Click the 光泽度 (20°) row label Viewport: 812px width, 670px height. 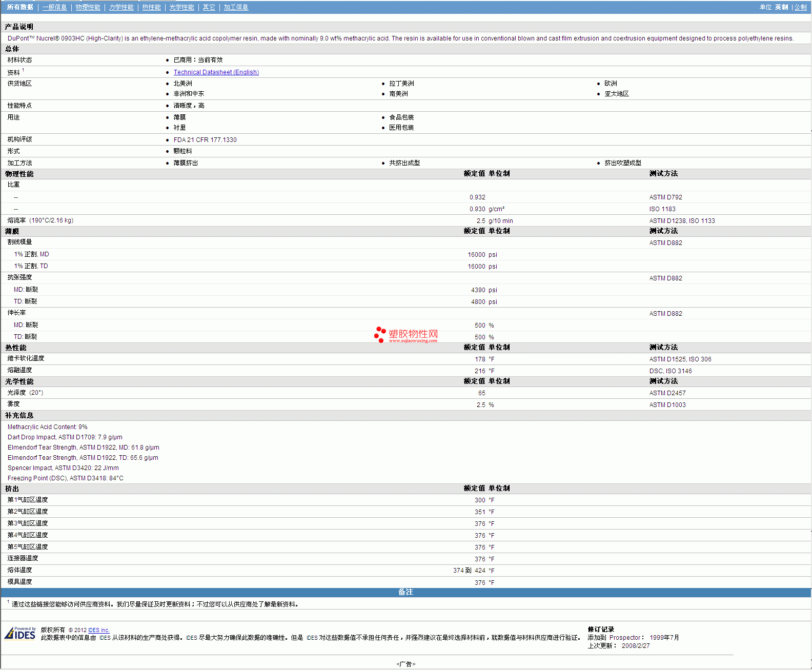coord(25,393)
